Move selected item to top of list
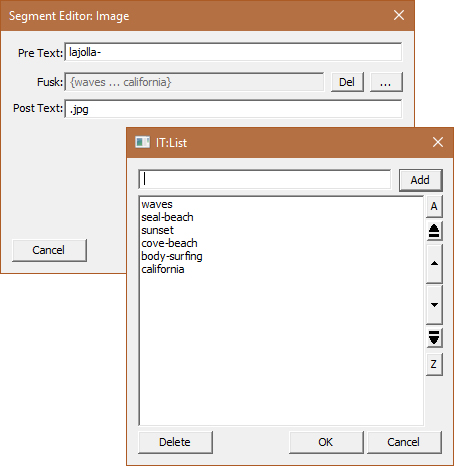Viewport: 454px width, 466px height. tap(434, 231)
